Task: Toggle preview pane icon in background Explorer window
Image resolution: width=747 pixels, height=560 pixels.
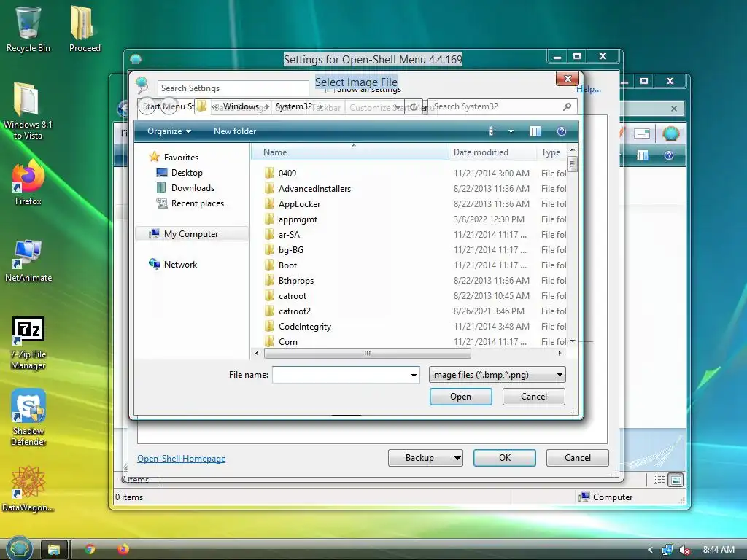Action: point(643,156)
